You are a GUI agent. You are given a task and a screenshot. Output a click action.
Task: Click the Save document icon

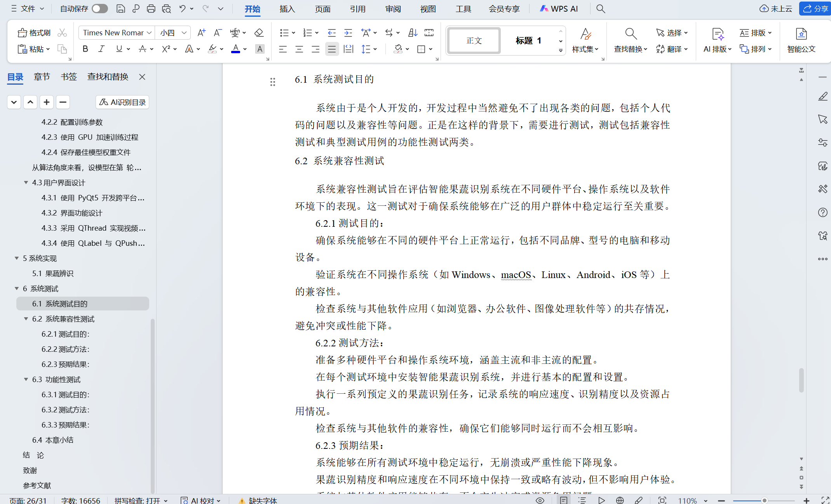point(121,9)
